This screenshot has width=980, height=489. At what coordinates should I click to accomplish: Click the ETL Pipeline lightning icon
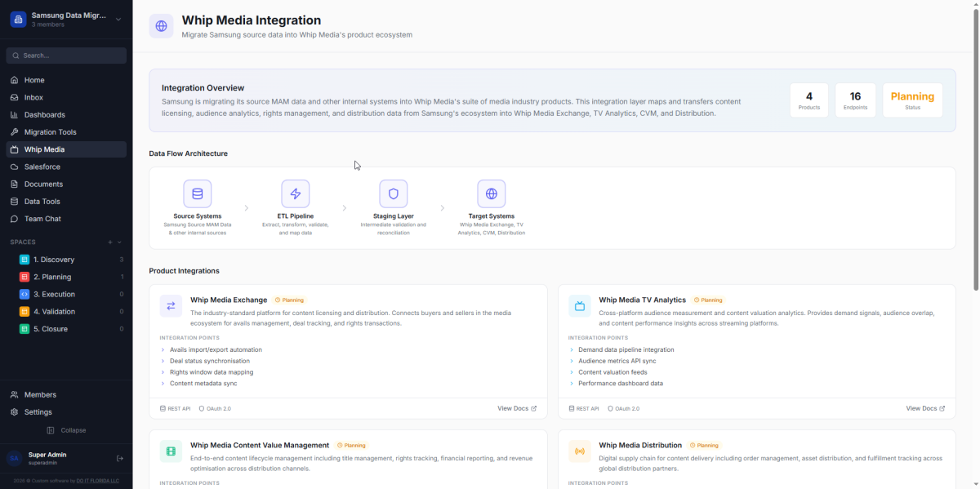(x=296, y=193)
